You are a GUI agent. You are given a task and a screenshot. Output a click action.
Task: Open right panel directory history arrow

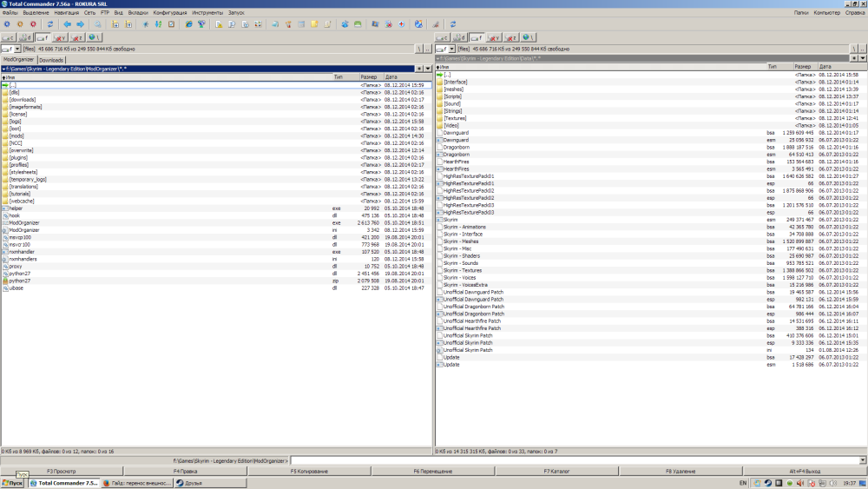click(x=863, y=58)
